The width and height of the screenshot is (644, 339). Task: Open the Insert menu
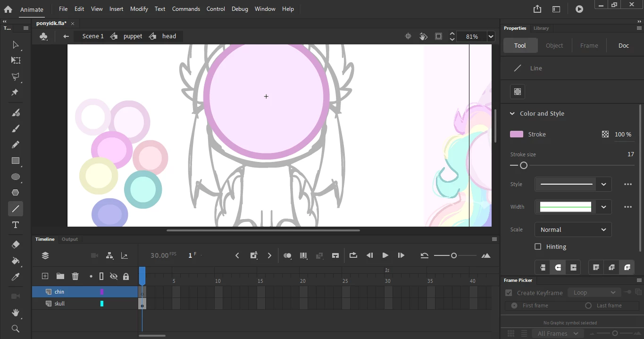(x=116, y=9)
